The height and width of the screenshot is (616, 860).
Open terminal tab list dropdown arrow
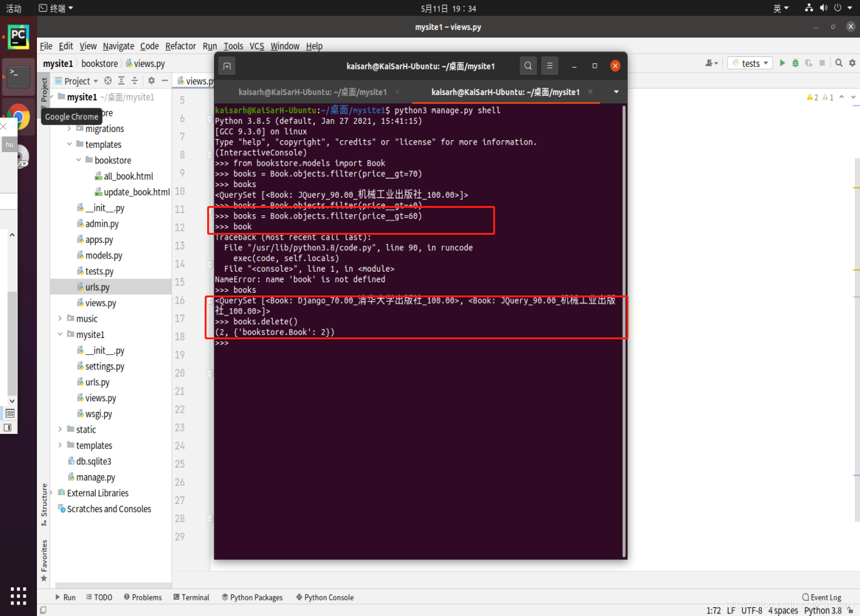(616, 92)
